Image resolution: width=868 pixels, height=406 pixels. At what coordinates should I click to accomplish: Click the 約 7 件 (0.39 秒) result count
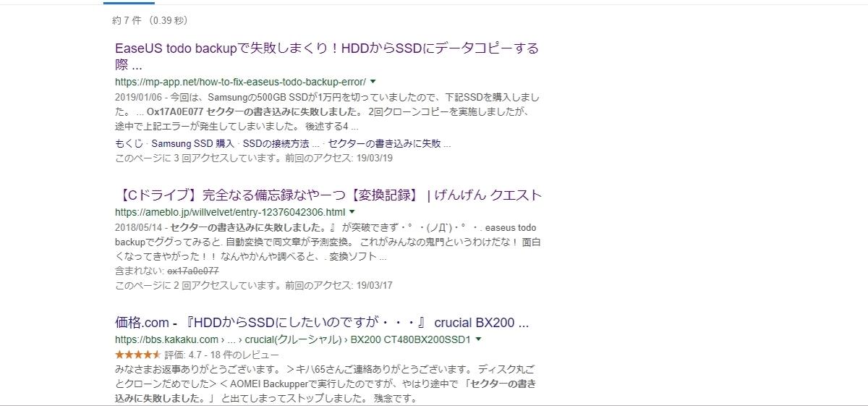tap(150, 21)
